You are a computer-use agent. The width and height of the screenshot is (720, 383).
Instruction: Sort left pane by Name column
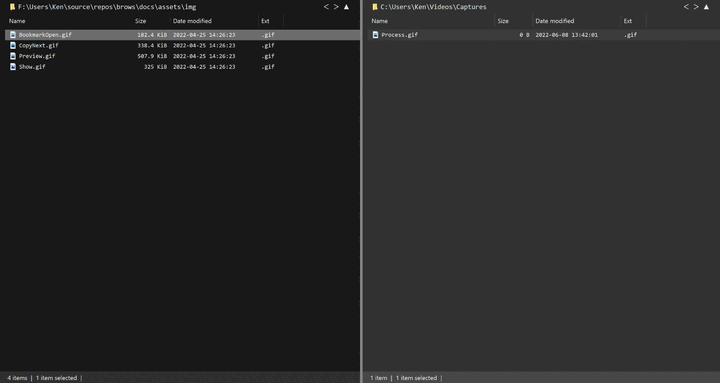(x=17, y=21)
